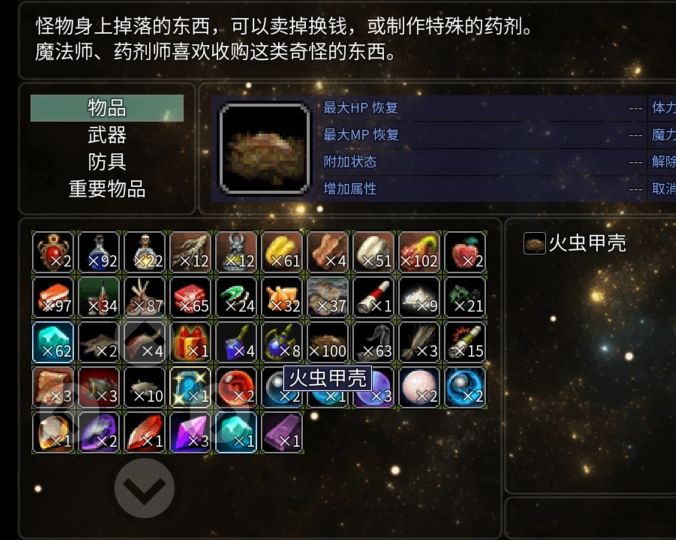Select the blue swirl orb ×2
The image size is (676, 540).
(465, 387)
